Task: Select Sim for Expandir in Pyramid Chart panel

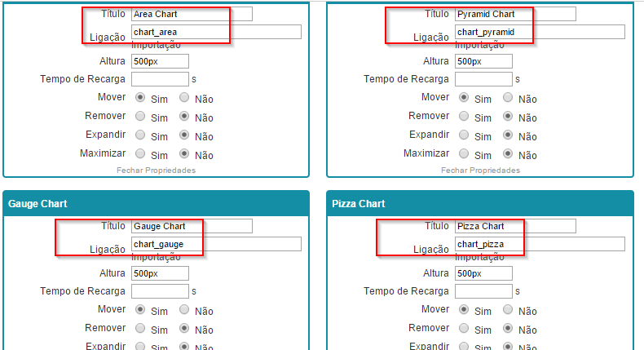Action: tap(464, 135)
